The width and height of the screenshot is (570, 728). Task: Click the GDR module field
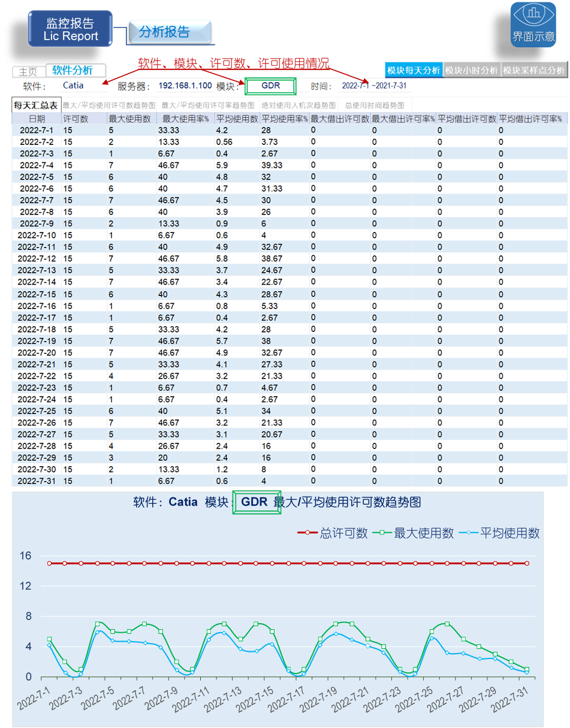[271, 86]
